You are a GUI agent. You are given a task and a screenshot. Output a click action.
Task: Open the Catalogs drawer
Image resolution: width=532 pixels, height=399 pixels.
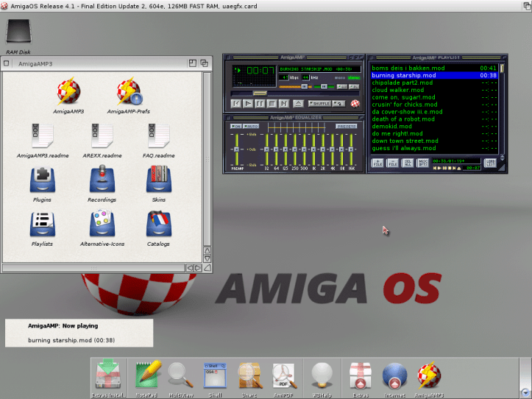pos(158,224)
